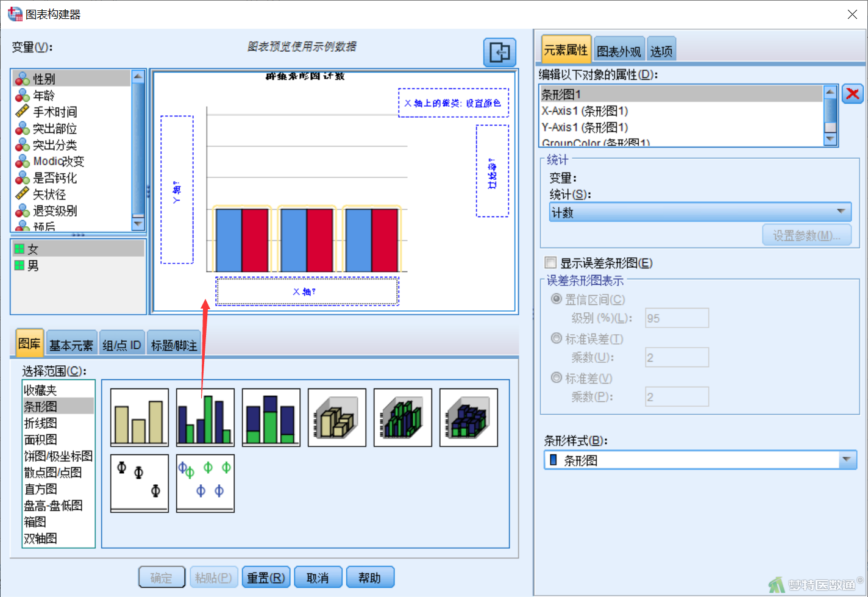This screenshot has width=868, height=597.
Task: Select the 女 category value
Action: (x=78, y=249)
